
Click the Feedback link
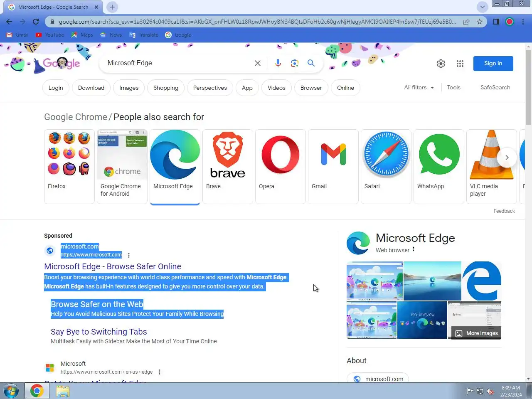click(x=504, y=211)
